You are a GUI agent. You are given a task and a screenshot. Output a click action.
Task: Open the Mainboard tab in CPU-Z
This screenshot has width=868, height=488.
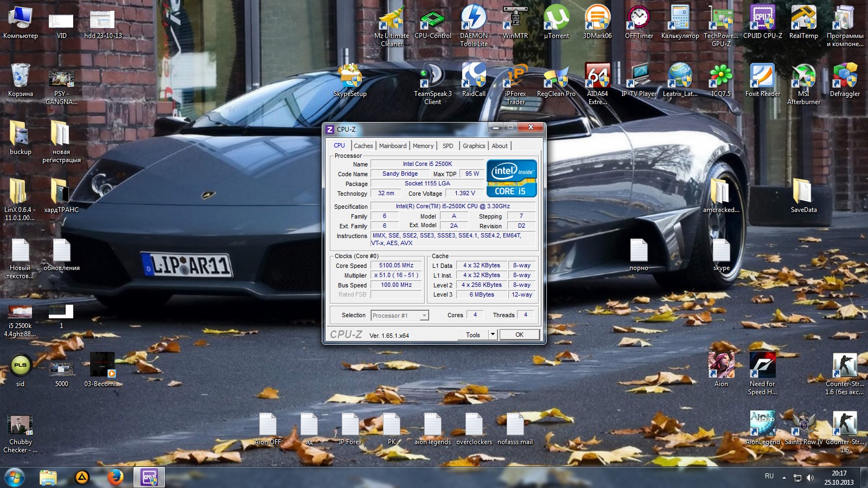pyautogui.click(x=393, y=146)
